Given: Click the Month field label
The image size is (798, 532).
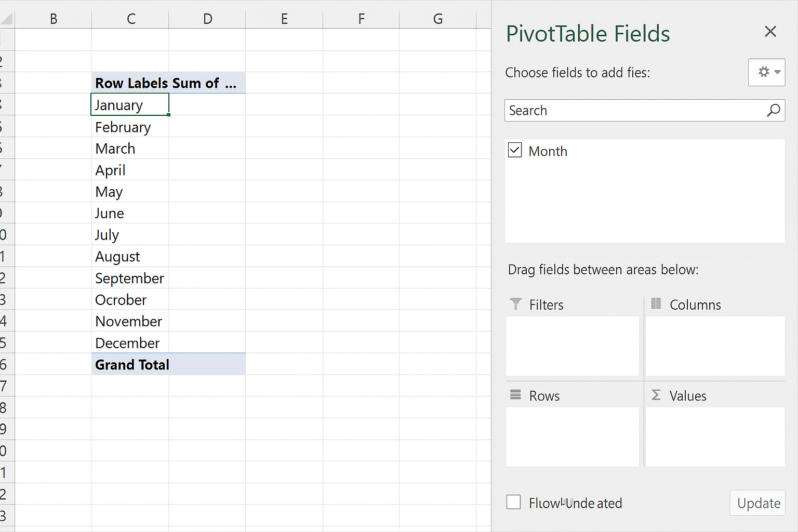Looking at the screenshot, I should 548,151.
